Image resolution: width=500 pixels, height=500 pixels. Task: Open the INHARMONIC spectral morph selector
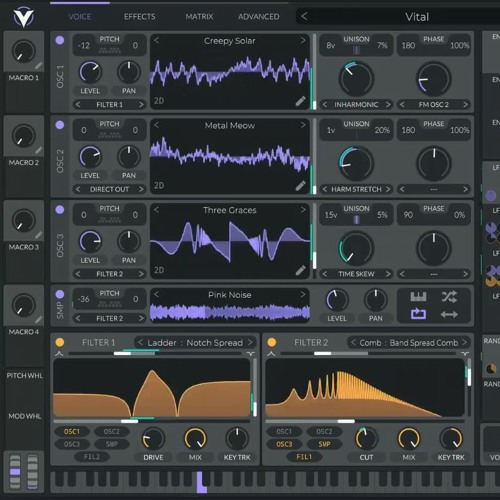[356, 105]
